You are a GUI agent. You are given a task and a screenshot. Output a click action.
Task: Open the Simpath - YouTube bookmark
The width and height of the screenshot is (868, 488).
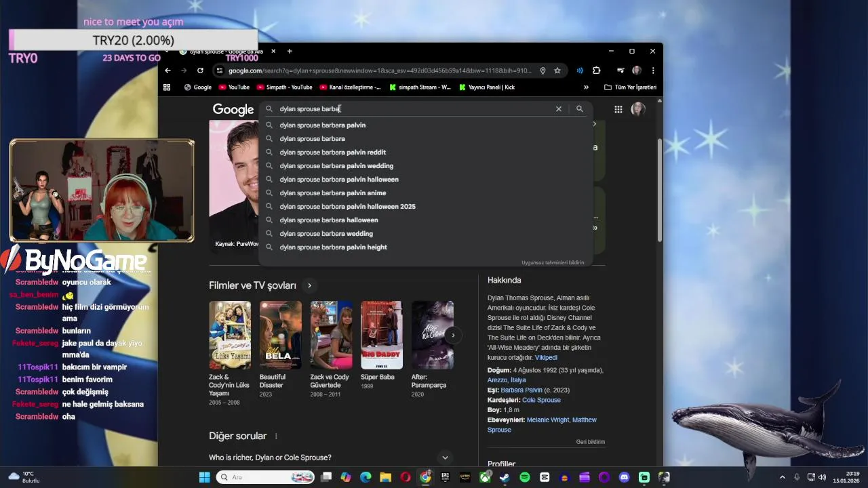284,87
